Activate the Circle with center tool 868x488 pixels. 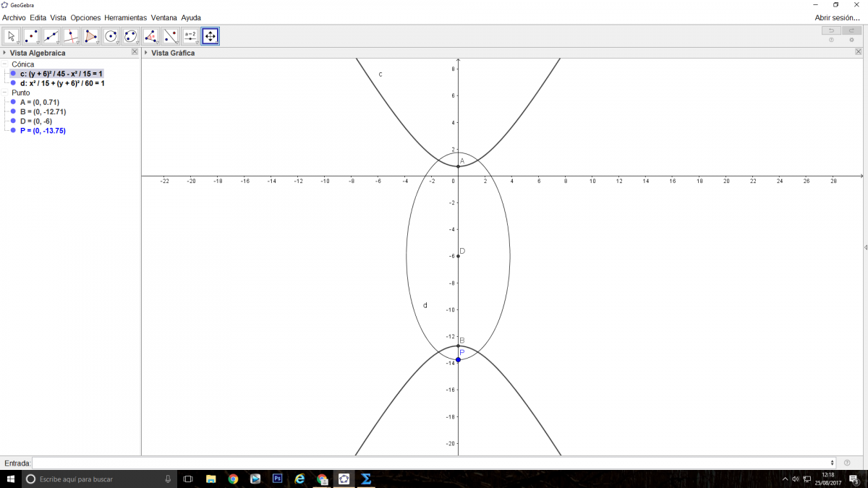pyautogui.click(x=111, y=36)
